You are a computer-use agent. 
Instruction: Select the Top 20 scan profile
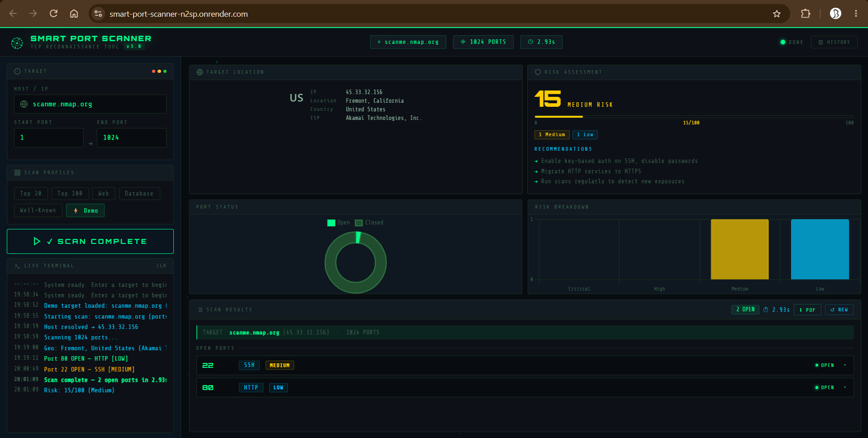(x=31, y=193)
